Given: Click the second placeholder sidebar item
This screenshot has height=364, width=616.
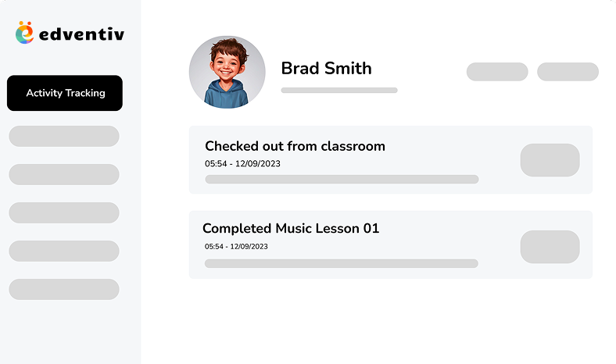Looking at the screenshot, I should [x=64, y=174].
